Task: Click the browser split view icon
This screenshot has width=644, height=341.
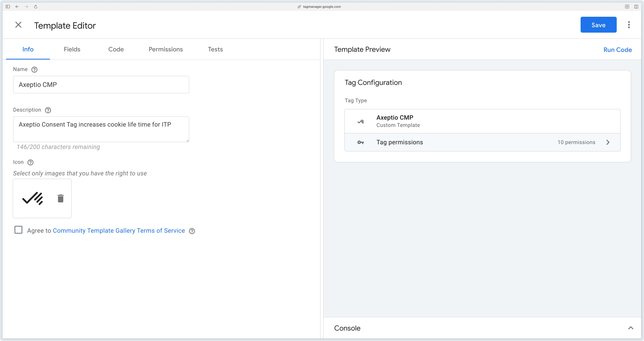Action: tap(636, 7)
